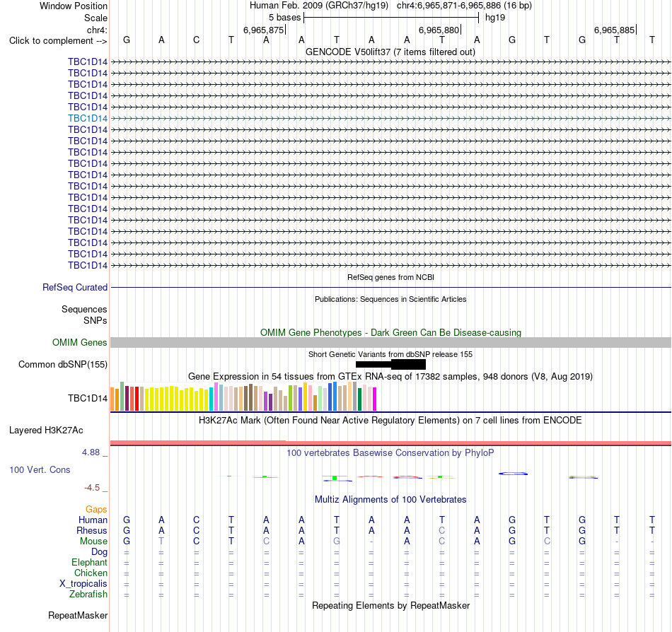Open the 'OMIM Gene Phenotypes' track title
Screen dimensions: 672x632
(x=390, y=333)
